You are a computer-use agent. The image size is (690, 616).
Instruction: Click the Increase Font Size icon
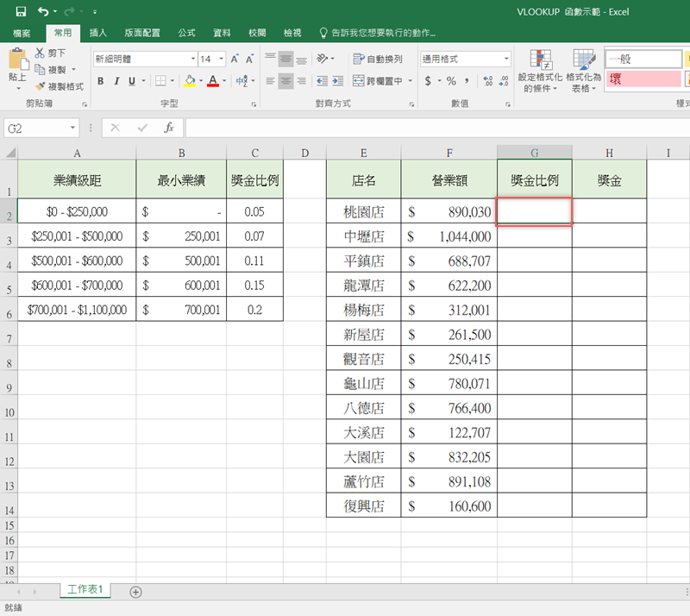pos(235,60)
